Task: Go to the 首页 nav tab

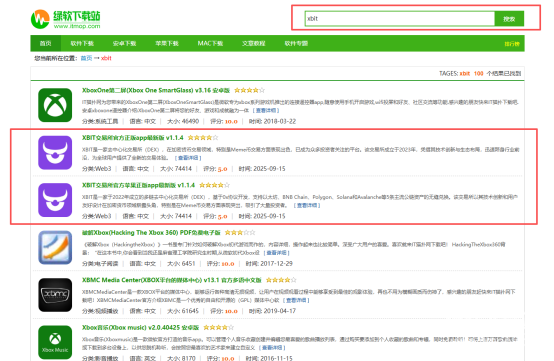Action: pyautogui.click(x=46, y=43)
